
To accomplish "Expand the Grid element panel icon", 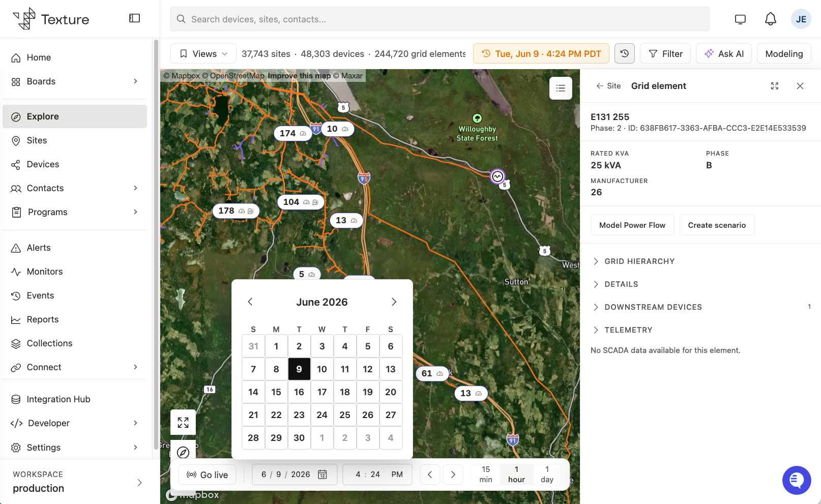I will (775, 86).
